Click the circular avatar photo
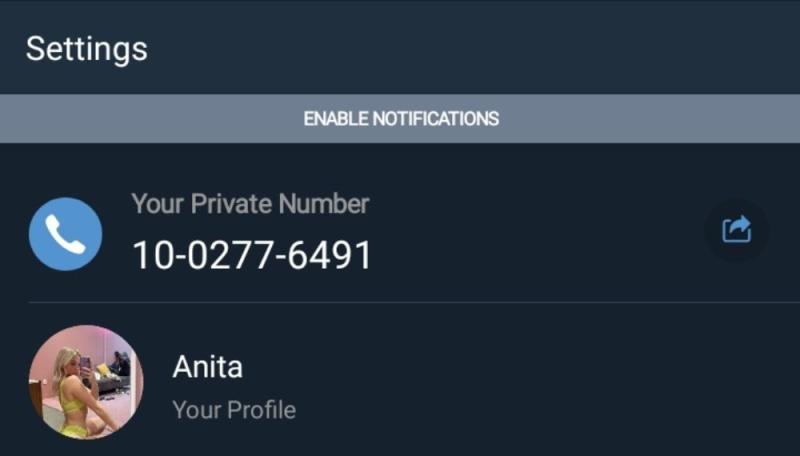Image resolution: width=800 pixels, height=456 pixels. point(86,382)
